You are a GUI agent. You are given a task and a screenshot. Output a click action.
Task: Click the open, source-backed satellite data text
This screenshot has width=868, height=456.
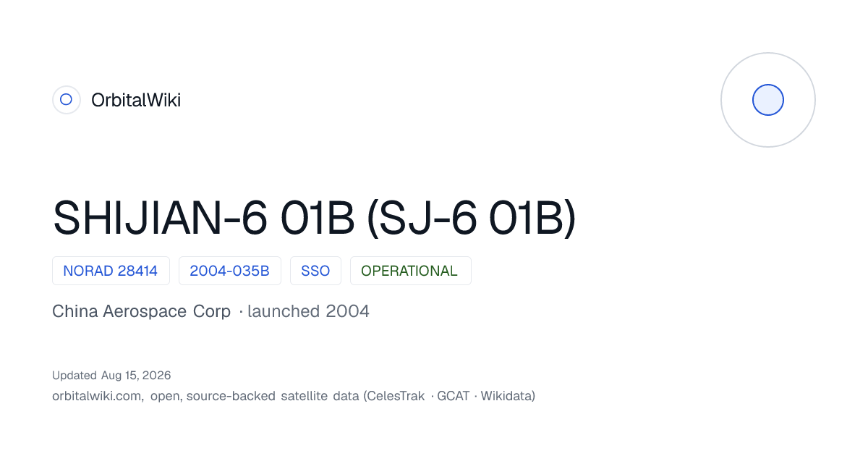pyautogui.click(x=255, y=396)
